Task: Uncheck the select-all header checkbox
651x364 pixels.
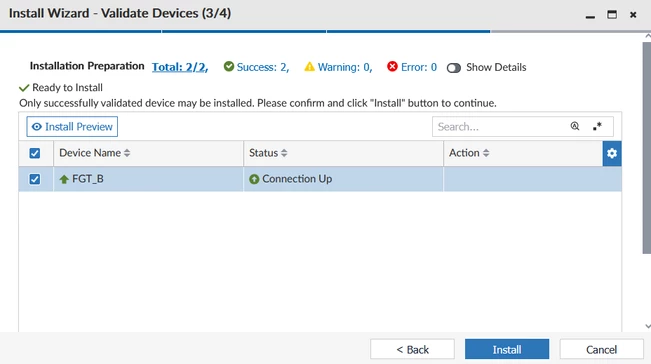Action: pos(35,153)
